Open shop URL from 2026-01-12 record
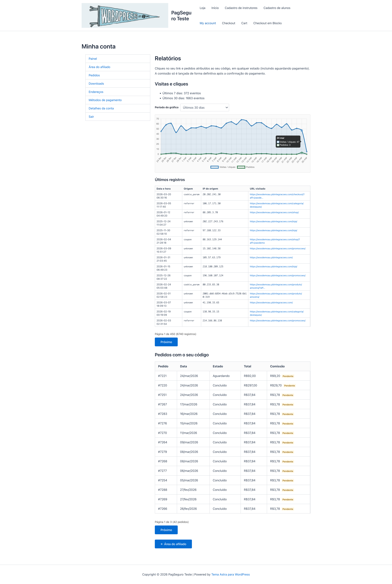 pos(274,212)
